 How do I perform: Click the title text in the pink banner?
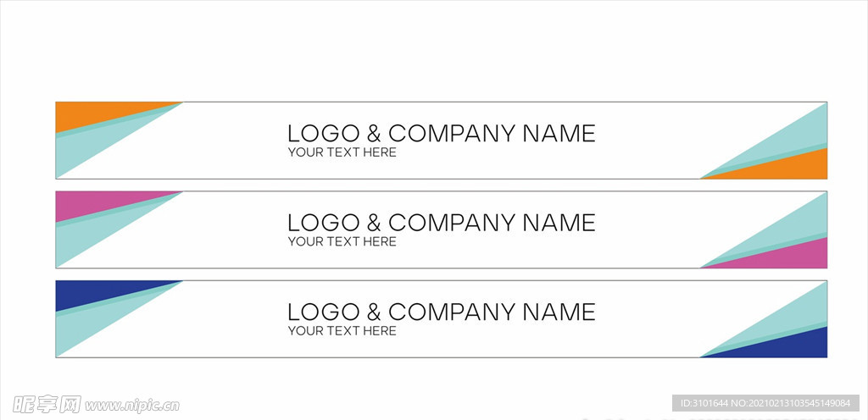point(441,224)
